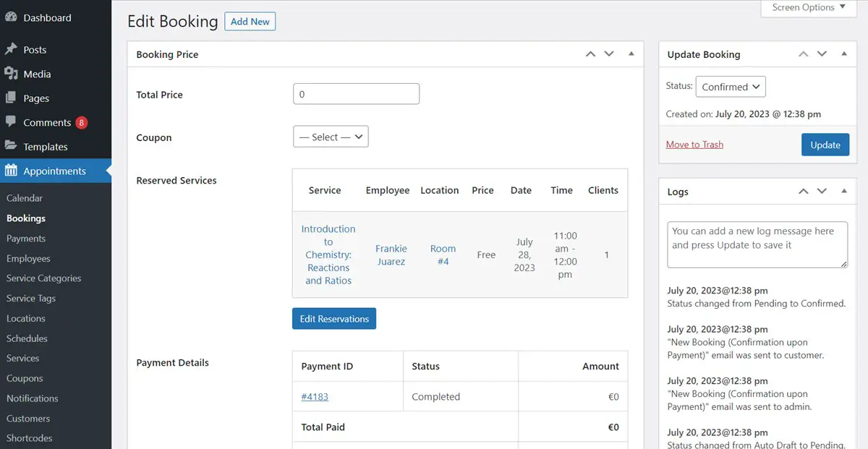Screen dimensions: 868x449
Task: Click the red 8 comments badge
Action: coord(81,122)
